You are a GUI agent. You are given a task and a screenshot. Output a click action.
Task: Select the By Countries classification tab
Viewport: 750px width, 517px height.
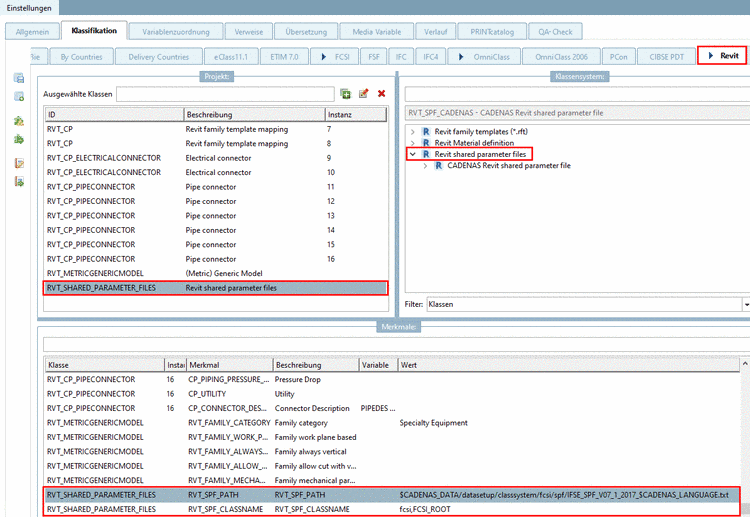81,57
